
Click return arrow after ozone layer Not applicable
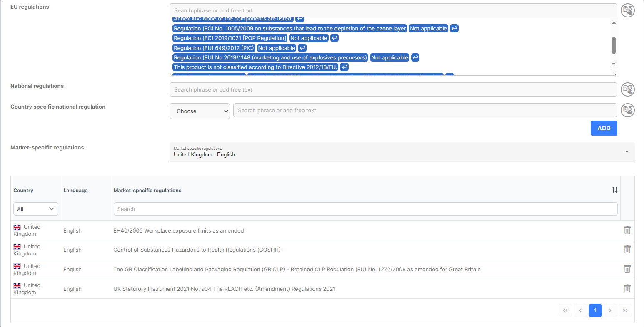(454, 28)
